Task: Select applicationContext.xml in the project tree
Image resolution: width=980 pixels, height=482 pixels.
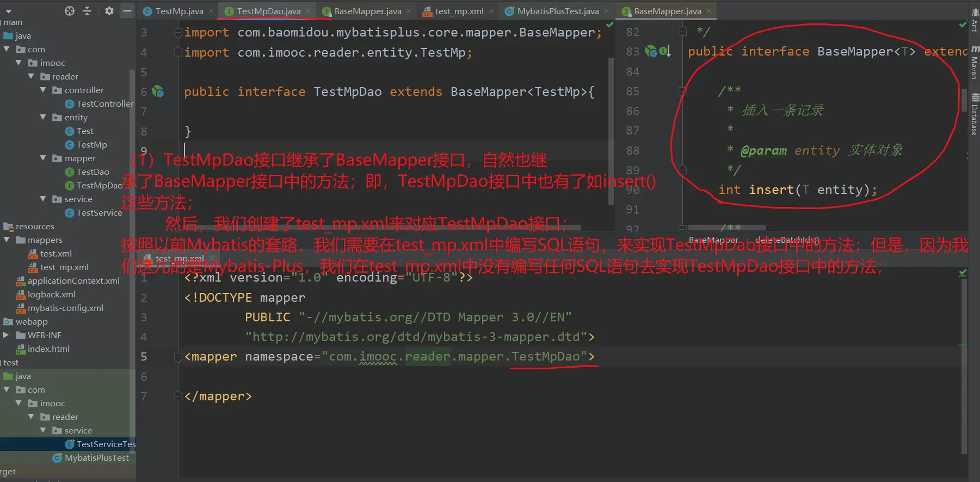Action: [73, 280]
